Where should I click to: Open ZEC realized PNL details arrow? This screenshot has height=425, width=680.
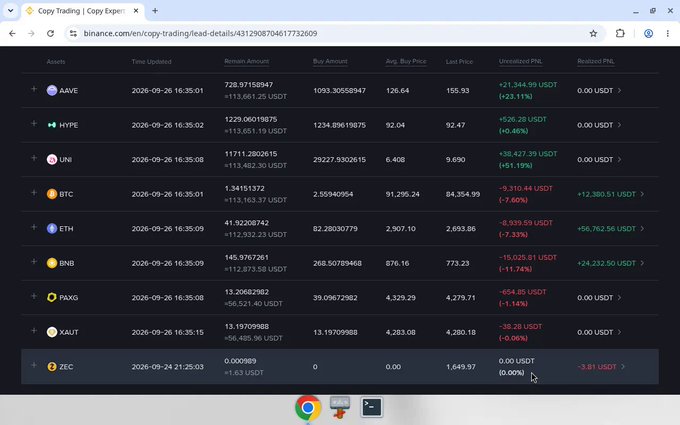tap(623, 366)
